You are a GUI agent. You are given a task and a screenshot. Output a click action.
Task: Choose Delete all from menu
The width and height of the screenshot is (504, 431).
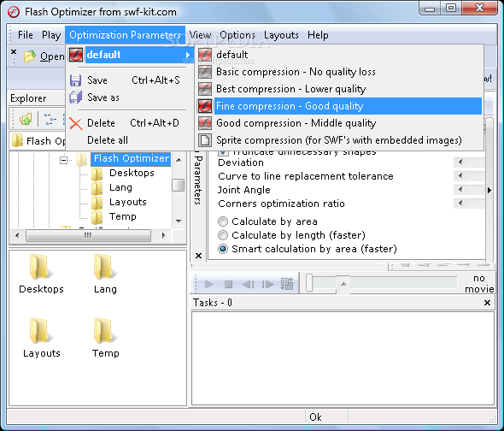pos(108,140)
